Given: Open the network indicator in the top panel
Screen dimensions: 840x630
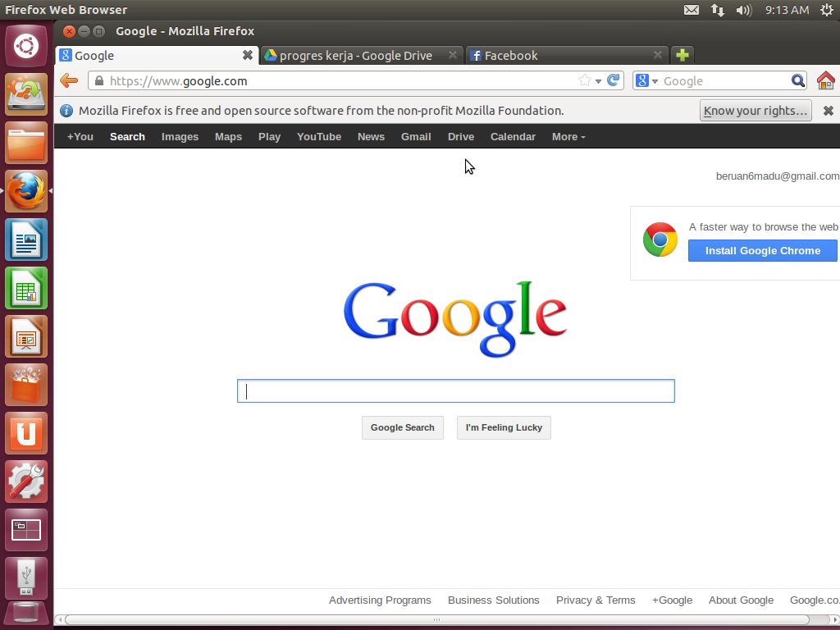Looking at the screenshot, I should click(717, 10).
